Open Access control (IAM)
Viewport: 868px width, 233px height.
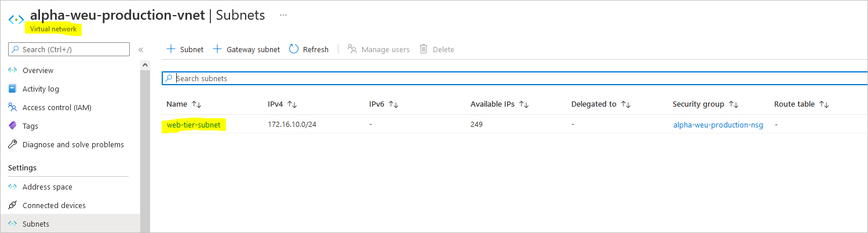[57, 107]
